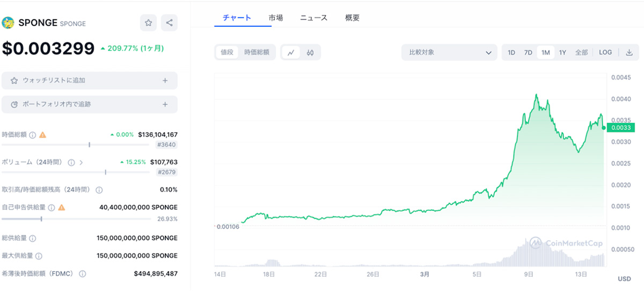Select 値段 chart mode
This screenshot has width=644, height=295.
(x=227, y=53)
